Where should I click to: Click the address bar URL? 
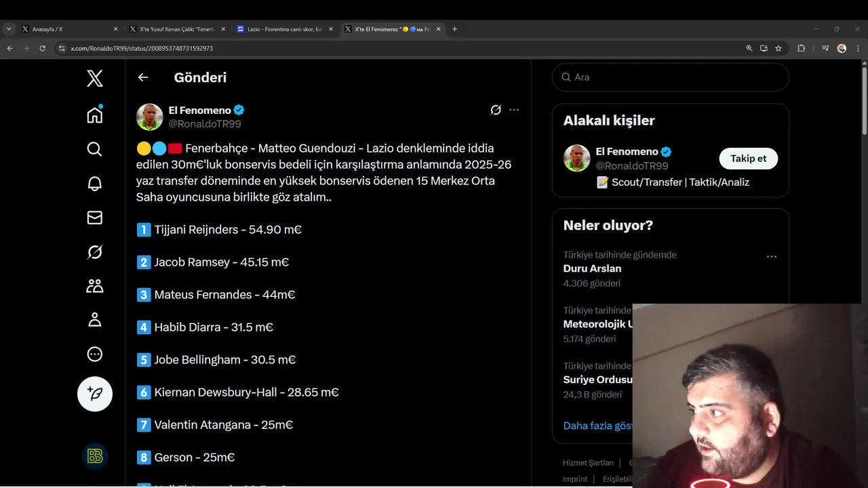point(142,48)
